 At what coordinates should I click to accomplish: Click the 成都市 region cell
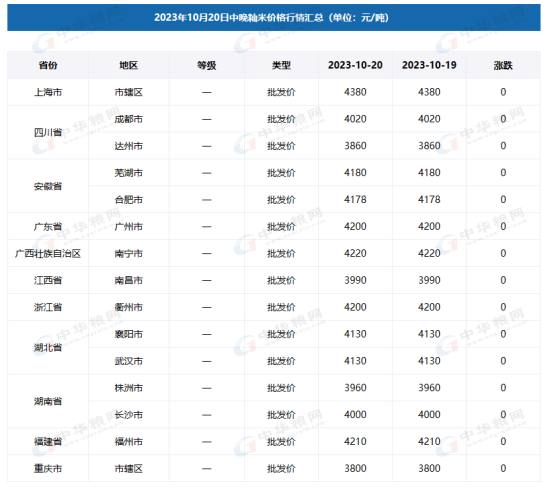tap(129, 119)
